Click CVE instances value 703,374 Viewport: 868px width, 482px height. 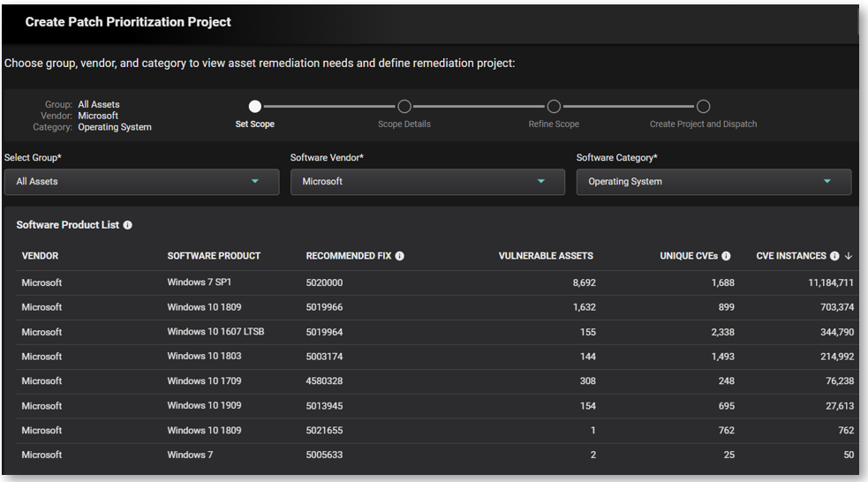[x=837, y=307]
